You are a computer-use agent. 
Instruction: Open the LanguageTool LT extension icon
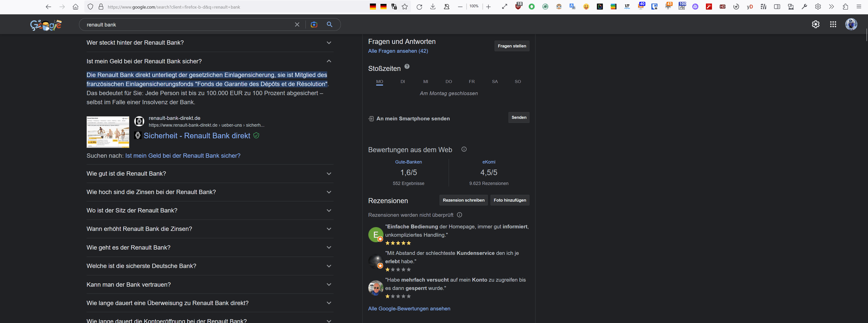(627, 6)
